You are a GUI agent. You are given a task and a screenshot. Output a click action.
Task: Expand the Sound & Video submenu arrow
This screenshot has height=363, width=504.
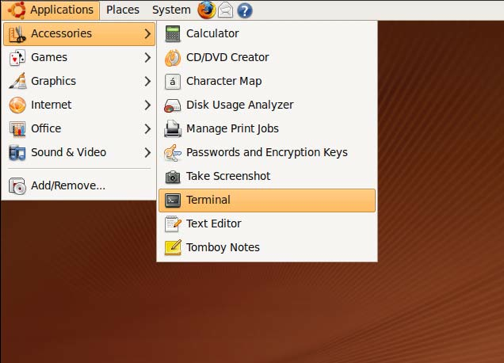148,153
